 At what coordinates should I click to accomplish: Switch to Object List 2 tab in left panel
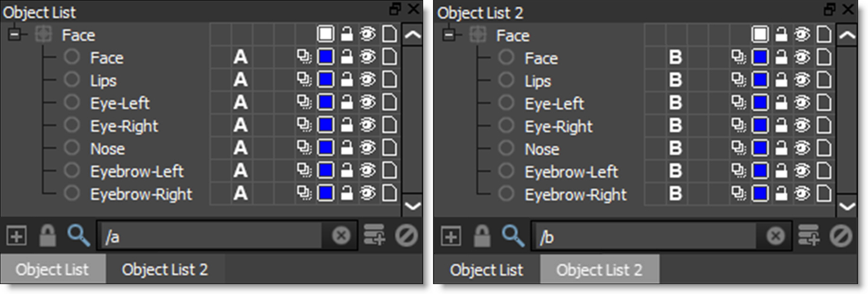pos(165,269)
